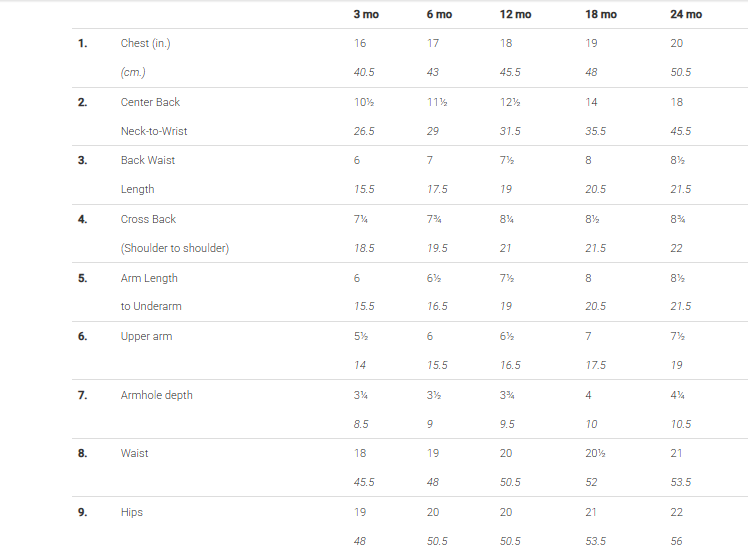Select the Center Back row label
This screenshot has width=748, height=558.
click(150, 102)
